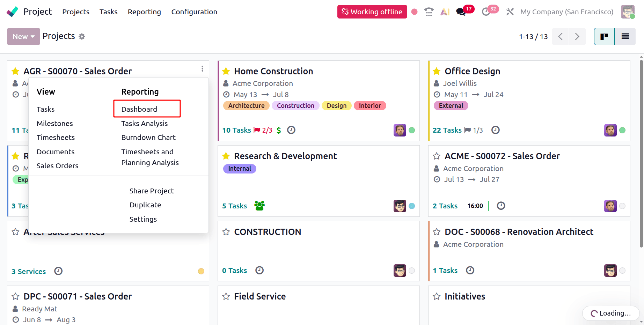Click yellow status dot on After-Sales Services

201,271
